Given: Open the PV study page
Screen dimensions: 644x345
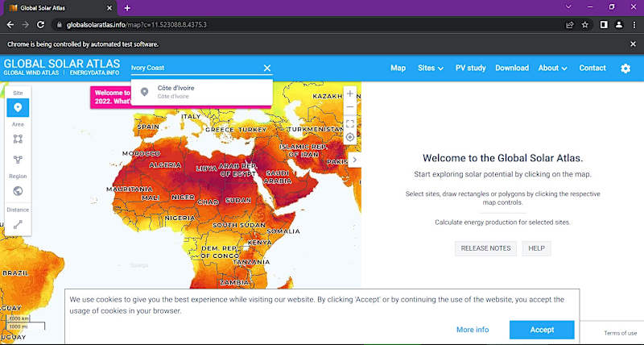Looking at the screenshot, I should (x=471, y=69).
